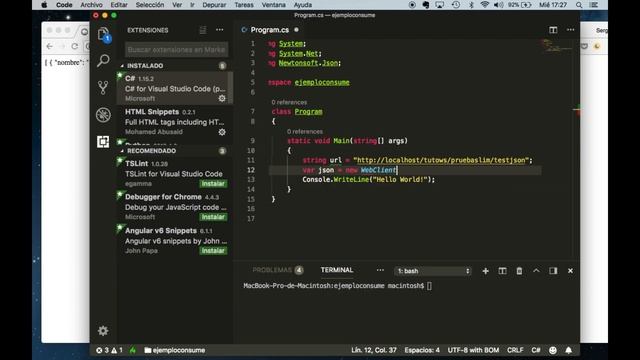The image size is (640, 360).
Task: Open the Selección menu
Action: click(x=150, y=5)
